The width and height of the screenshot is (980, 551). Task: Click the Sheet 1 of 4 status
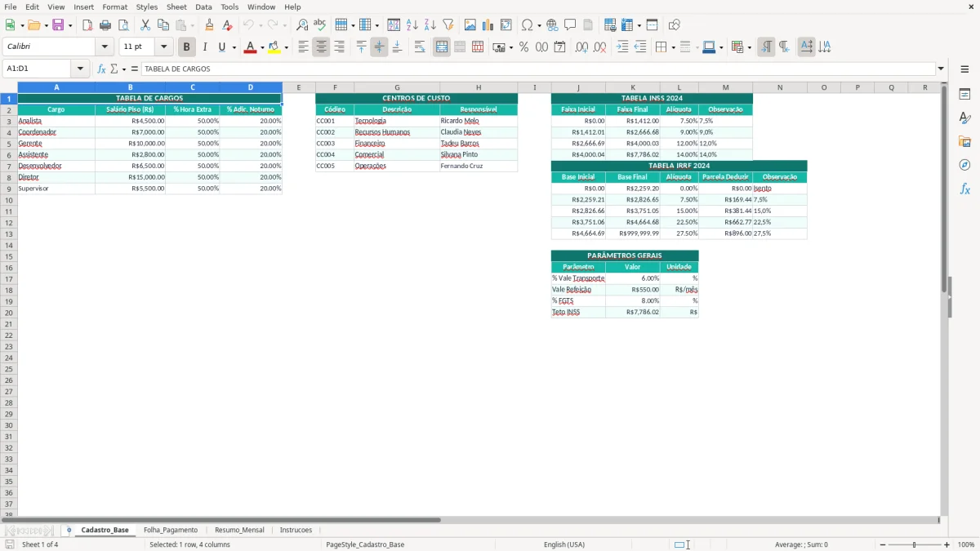[x=40, y=544]
